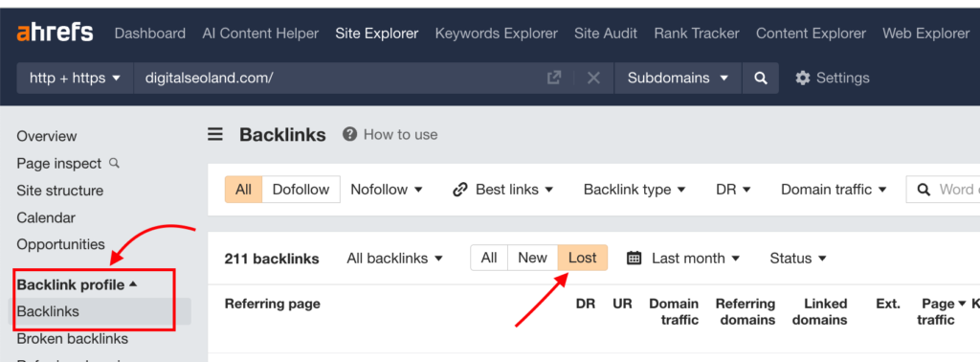This screenshot has height=362, width=980.
Task: Open Opportunities in sidebar
Action: pyautogui.click(x=60, y=244)
